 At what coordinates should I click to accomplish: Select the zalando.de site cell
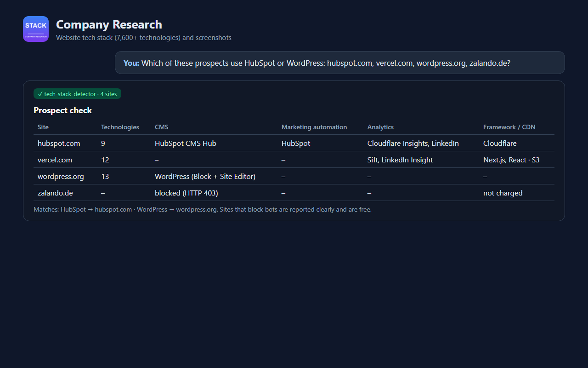[55, 193]
